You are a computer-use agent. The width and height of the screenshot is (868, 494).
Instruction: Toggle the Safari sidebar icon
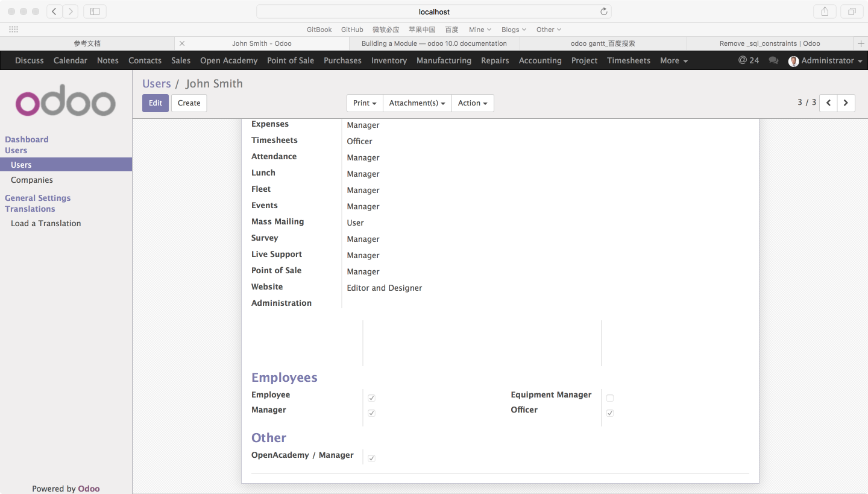(x=95, y=11)
